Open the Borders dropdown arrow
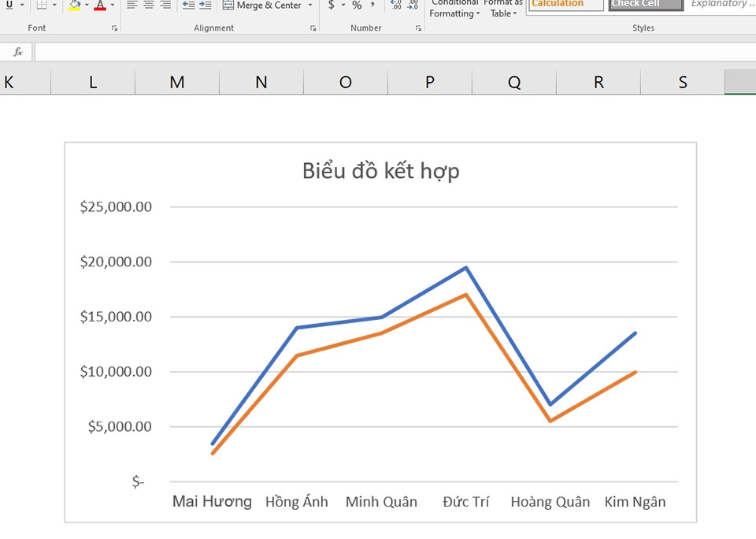Screen dimensions: 756x539 pos(54,6)
